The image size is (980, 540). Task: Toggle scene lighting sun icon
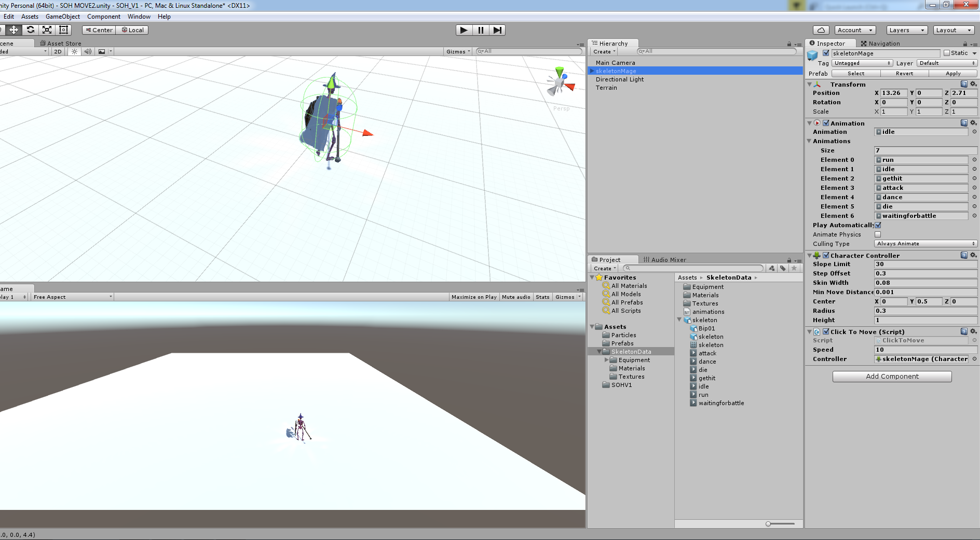[x=75, y=51]
